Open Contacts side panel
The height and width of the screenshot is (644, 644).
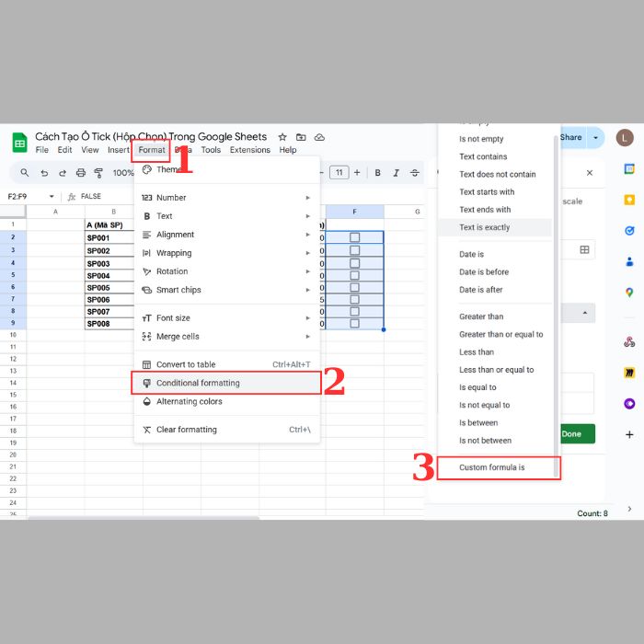(629, 261)
